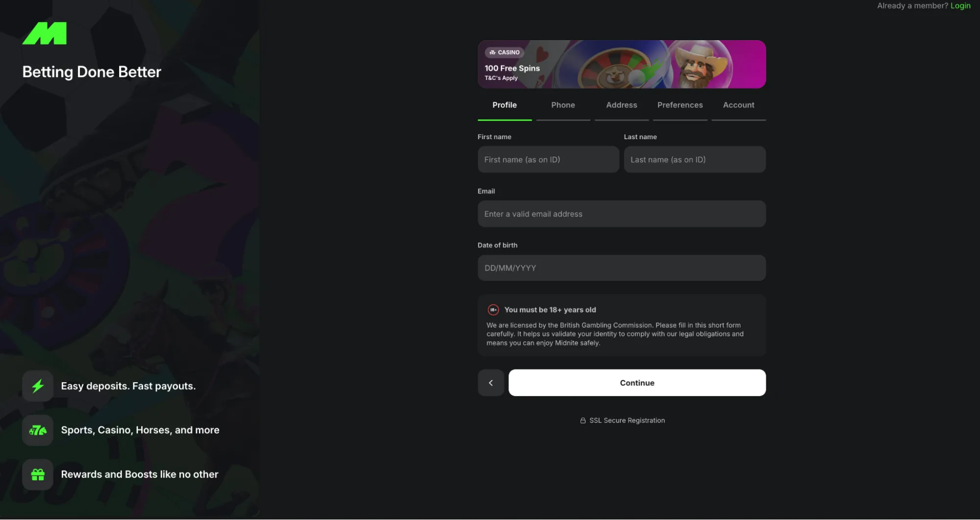980x520 pixels.
Task: Click the Midnite logo
Action: [45, 33]
